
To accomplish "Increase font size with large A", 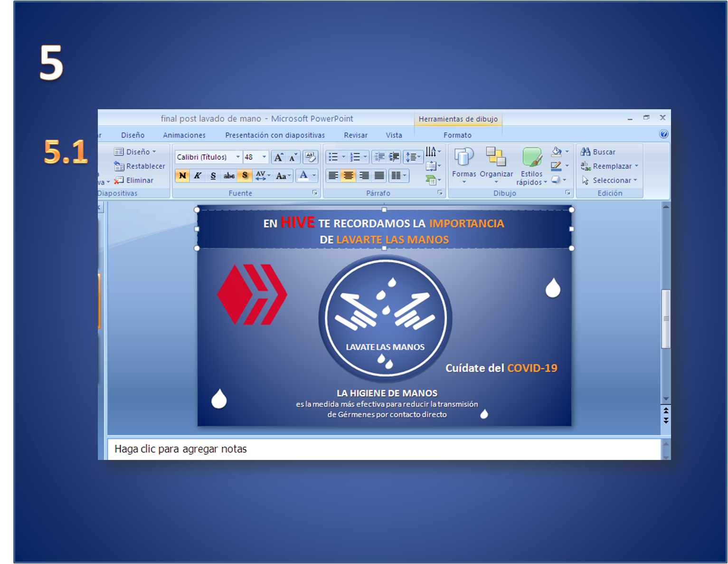I will [x=279, y=157].
